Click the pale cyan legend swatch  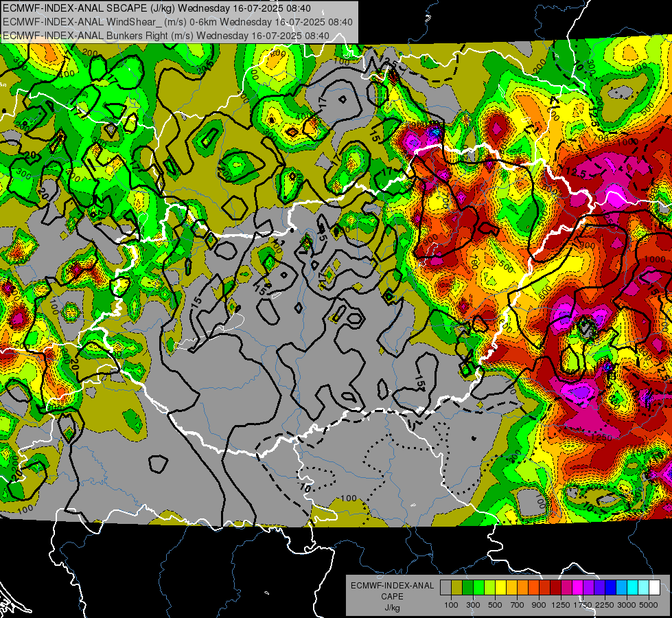(x=644, y=587)
